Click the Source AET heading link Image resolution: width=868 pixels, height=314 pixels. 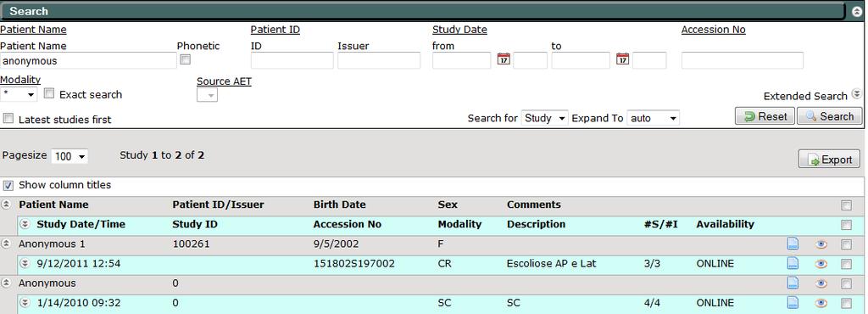pos(224,81)
